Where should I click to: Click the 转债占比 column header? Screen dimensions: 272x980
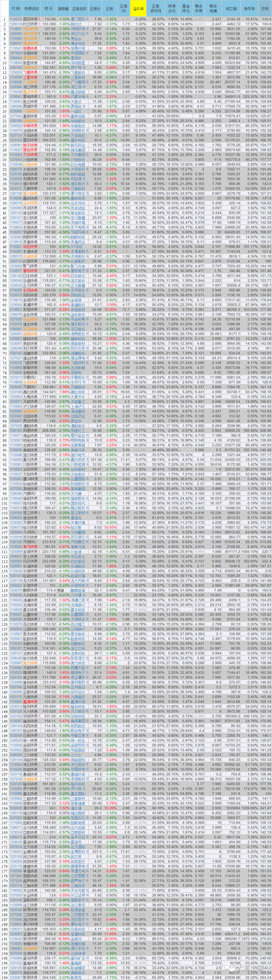(172, 8)
